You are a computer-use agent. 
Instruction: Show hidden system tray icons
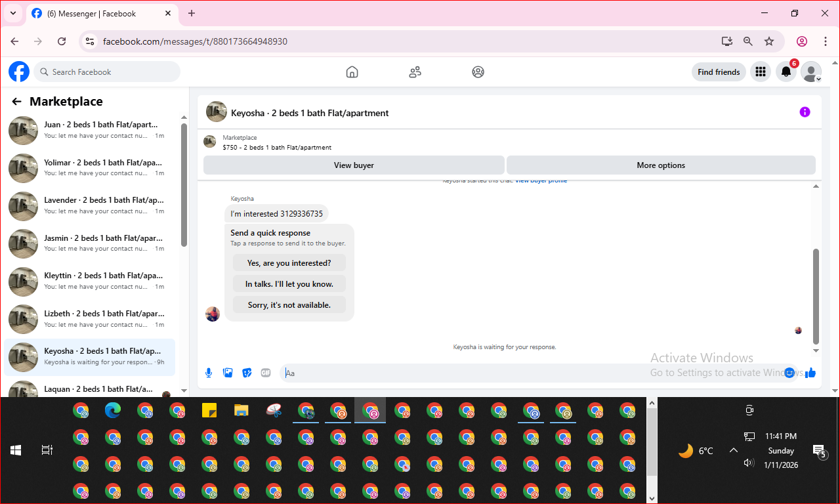pyautogui.click(x=734, y=450)
